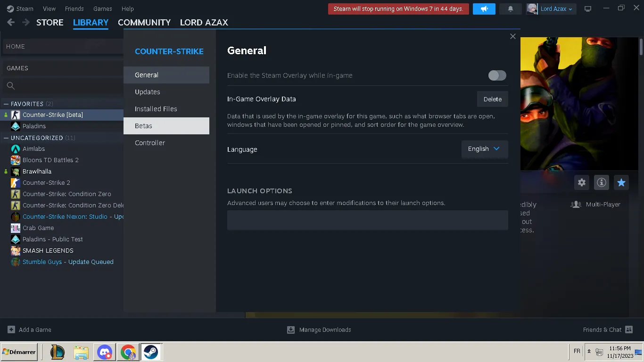Toggle the favorite star button

click(x=621, y=182)
